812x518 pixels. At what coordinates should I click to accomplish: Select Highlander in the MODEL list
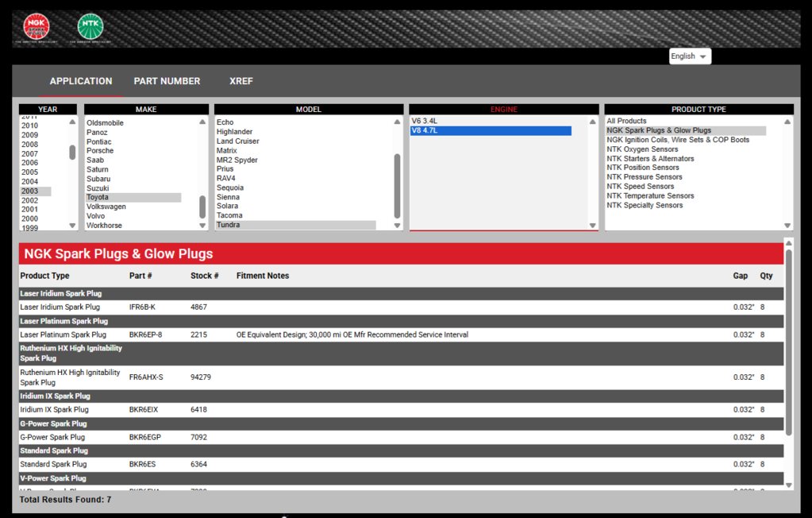[235, 132]
